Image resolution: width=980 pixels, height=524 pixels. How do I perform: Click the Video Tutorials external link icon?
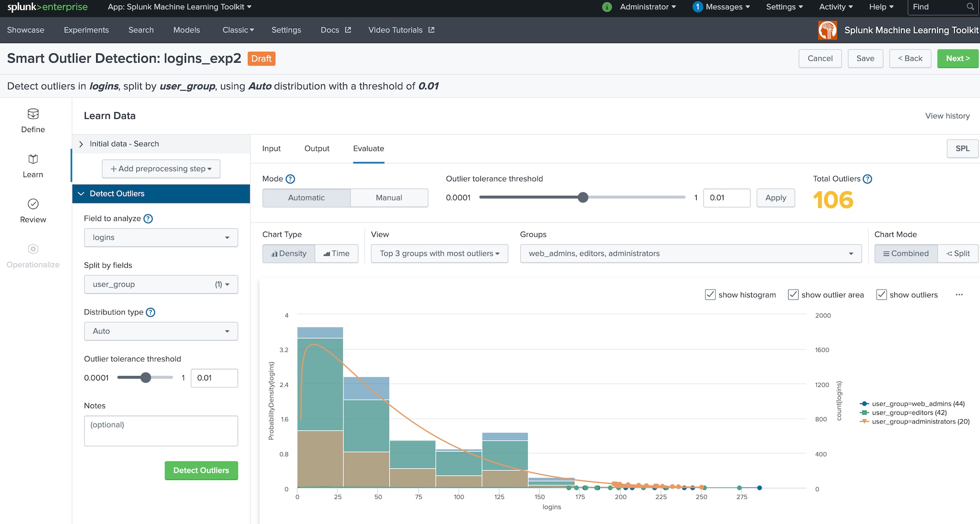click(431, 30)
